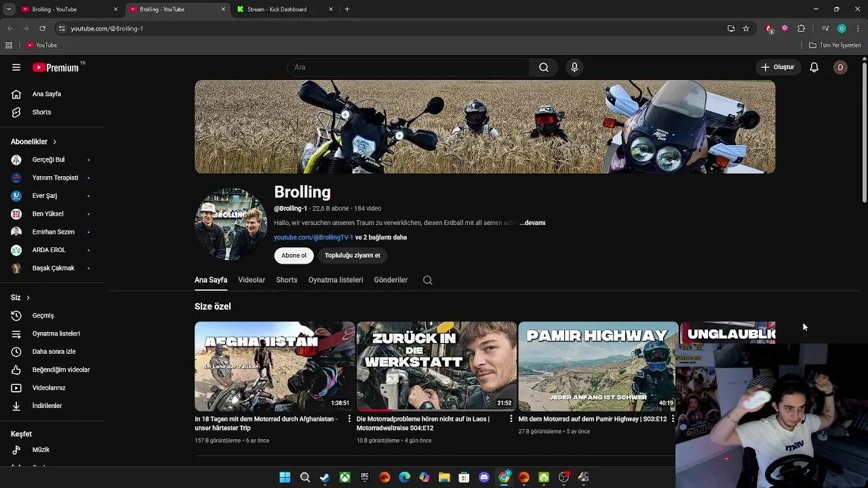Open the browser extensions puzzle icon
The image size is (868, 488).
tap(801, 28)
